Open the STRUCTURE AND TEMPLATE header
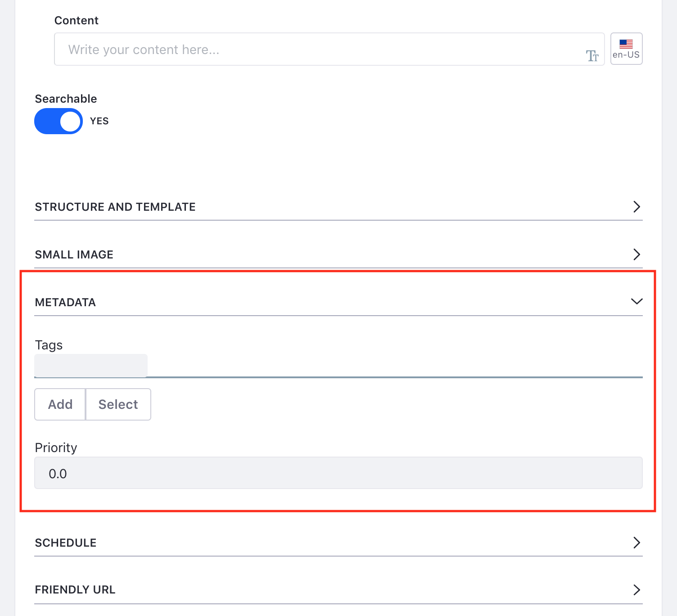Image resolution: width=677 pixels, height=616 pixels. pyautogui.click(x=338, y=207)
